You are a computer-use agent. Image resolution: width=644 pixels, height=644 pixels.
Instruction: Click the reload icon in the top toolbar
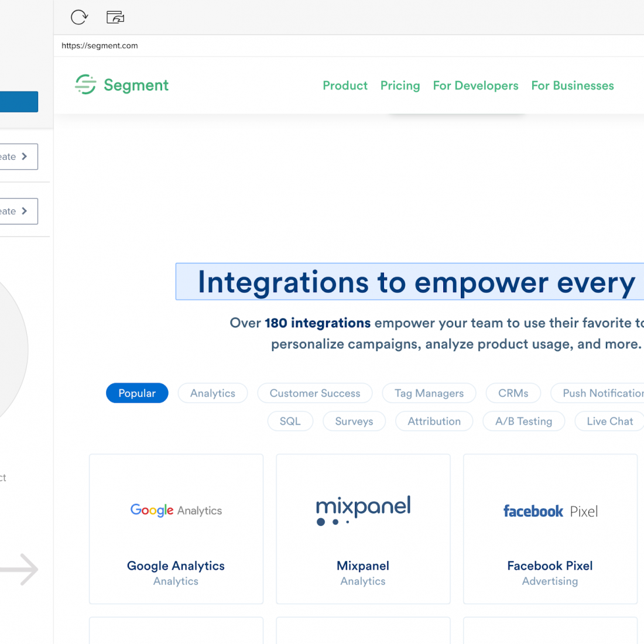coord(79,17)
